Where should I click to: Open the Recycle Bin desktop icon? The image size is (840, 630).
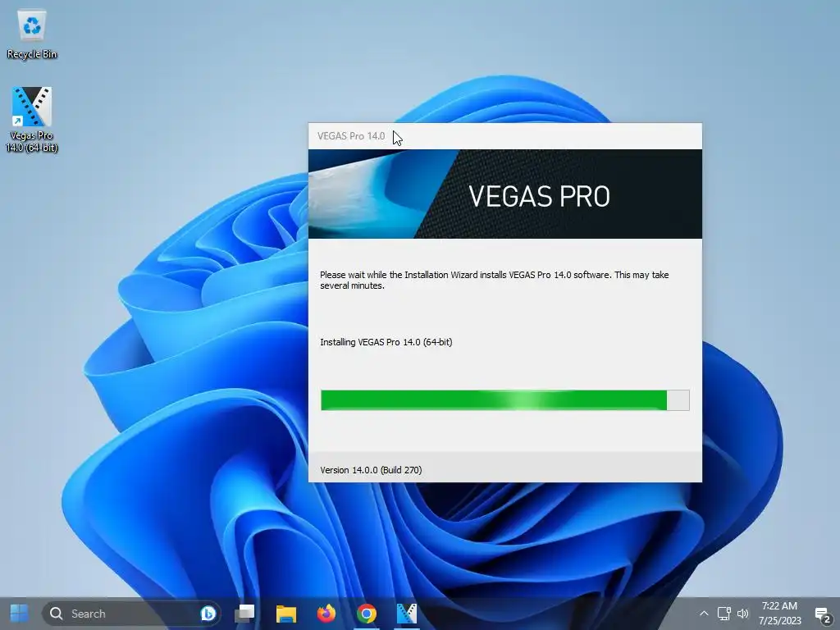(x=32, y=34)
